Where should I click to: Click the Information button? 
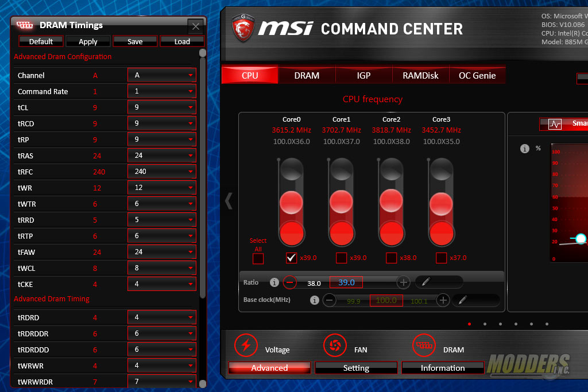[x=443, y=368]
